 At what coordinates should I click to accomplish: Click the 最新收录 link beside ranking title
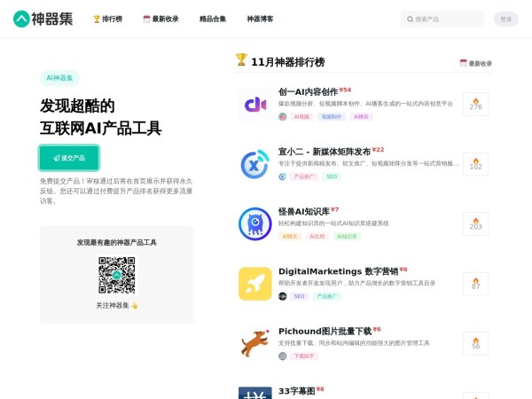(475, 64)
